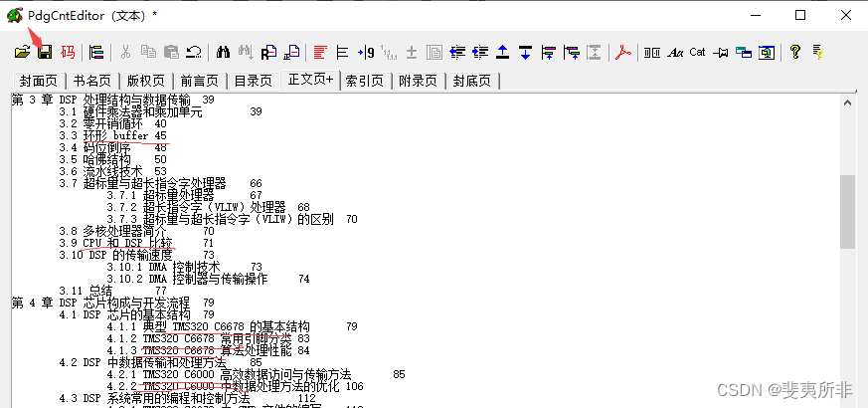Open find with the binoculars icon
Image resolution: width=868 pixels, height=408 pixels.
(223, 52)
